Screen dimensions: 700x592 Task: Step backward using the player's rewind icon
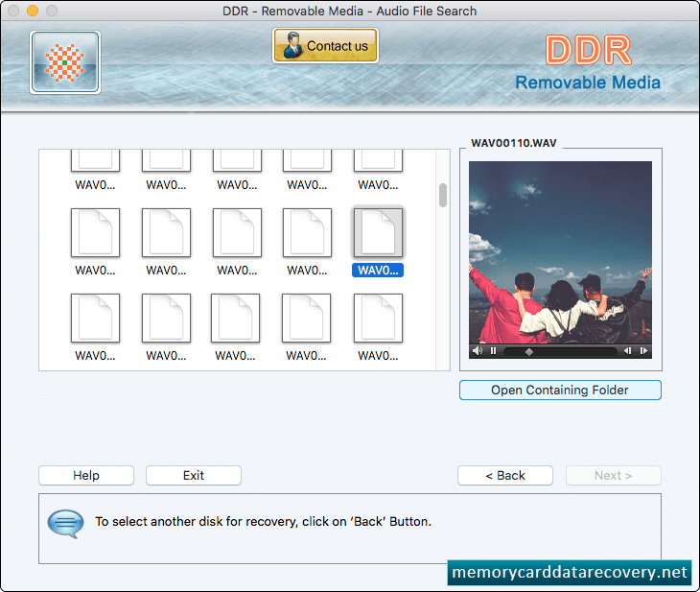click(x=627, y=351)
